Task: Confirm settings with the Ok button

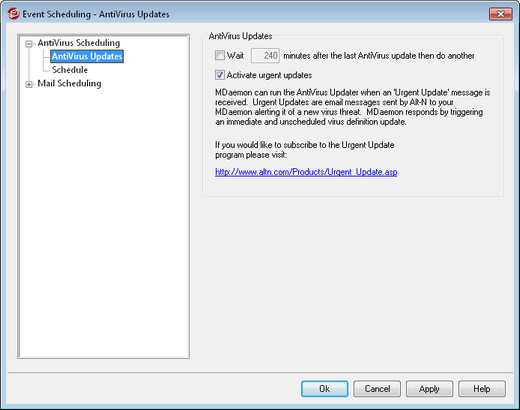Action: [325, 389]
